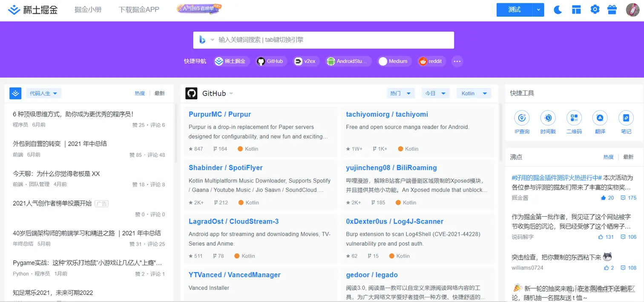Open the 翻译 tool
Screen dimensions: 644x302
(x=600, y=122)
